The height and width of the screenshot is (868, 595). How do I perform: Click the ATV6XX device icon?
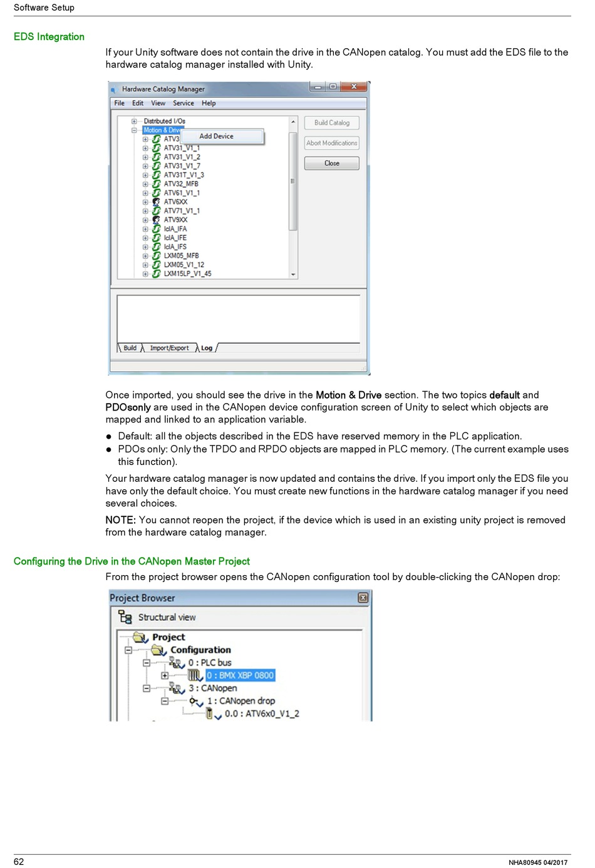157,202
